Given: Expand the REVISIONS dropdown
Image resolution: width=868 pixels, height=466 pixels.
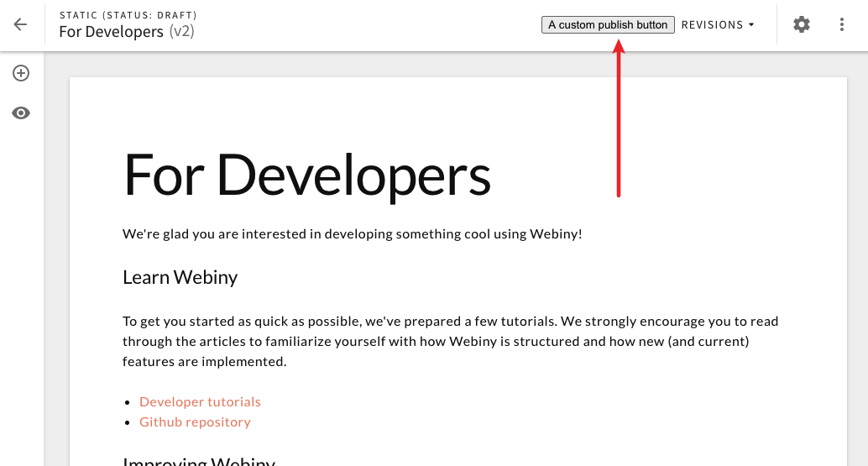Looking at the screenshot, I should click(x=712, y=25).
